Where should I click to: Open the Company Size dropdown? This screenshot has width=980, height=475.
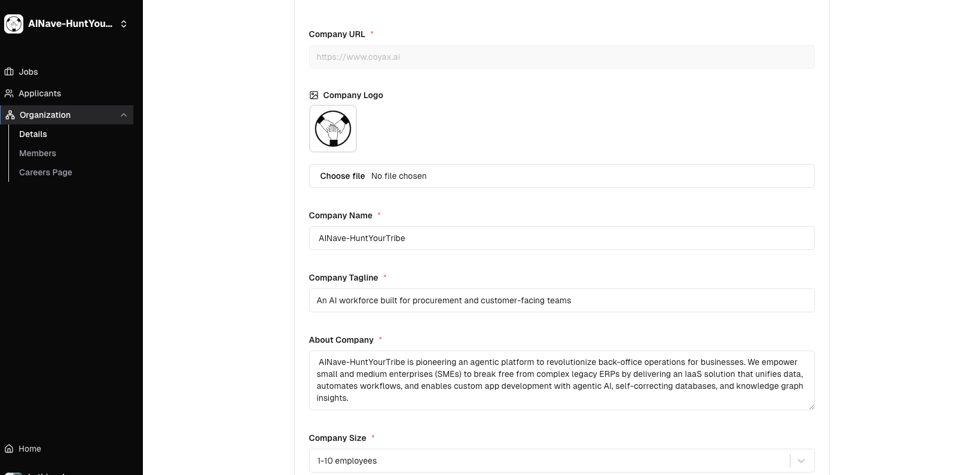(x=801, y=461)
